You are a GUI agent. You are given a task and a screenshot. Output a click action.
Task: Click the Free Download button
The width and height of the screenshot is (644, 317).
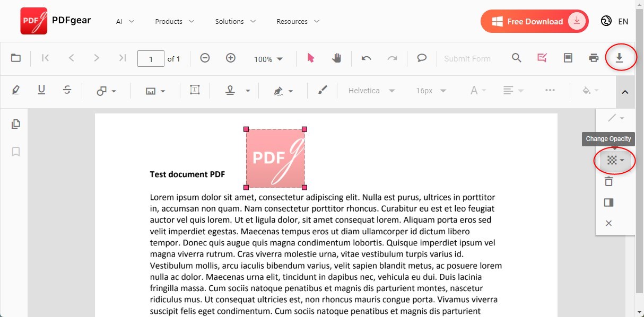click(x=534, y=21)
